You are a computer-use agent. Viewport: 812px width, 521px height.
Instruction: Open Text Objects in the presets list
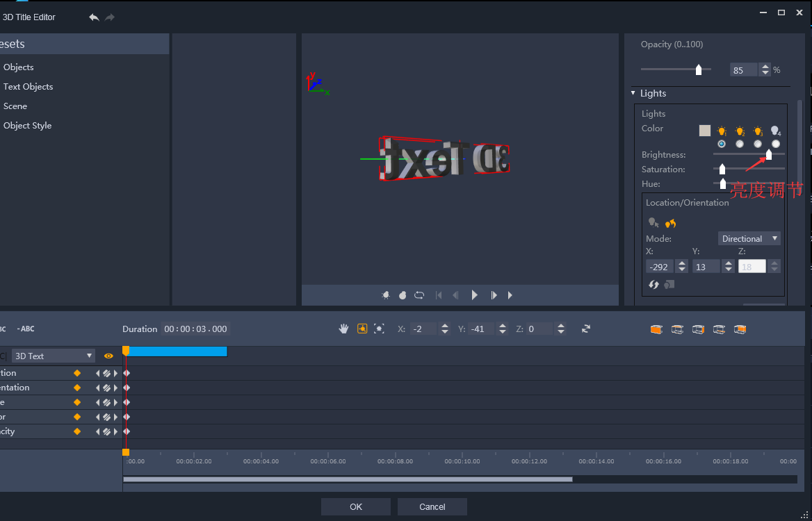click(x=28, y=87)
